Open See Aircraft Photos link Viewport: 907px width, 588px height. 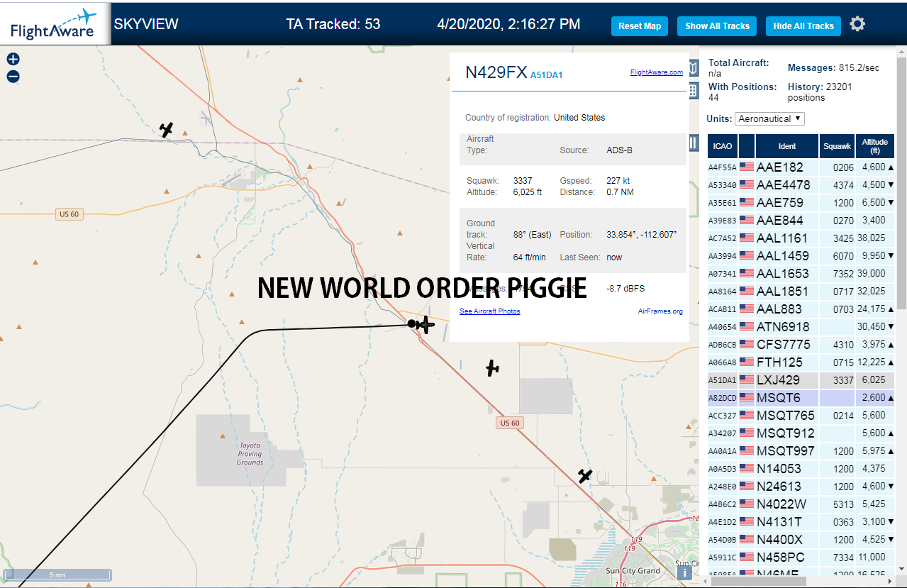coord(489,311)
